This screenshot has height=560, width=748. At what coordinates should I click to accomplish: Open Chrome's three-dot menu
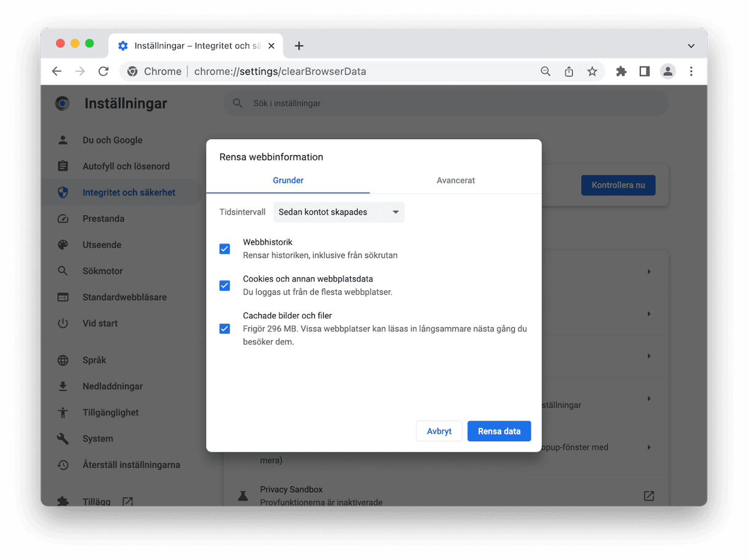(x=691, y=71)
